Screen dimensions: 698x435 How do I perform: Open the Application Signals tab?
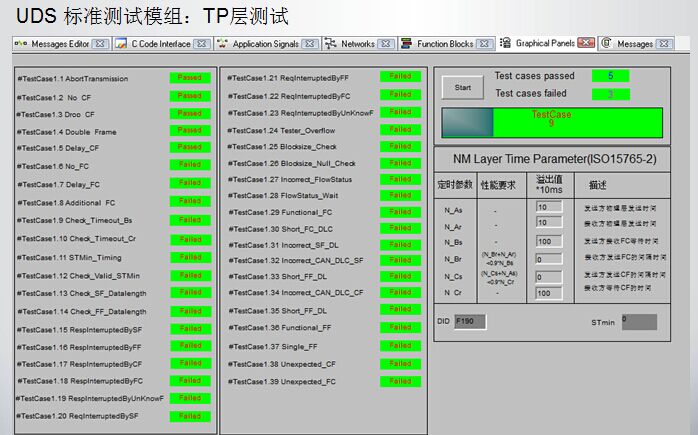coord(265,44)
